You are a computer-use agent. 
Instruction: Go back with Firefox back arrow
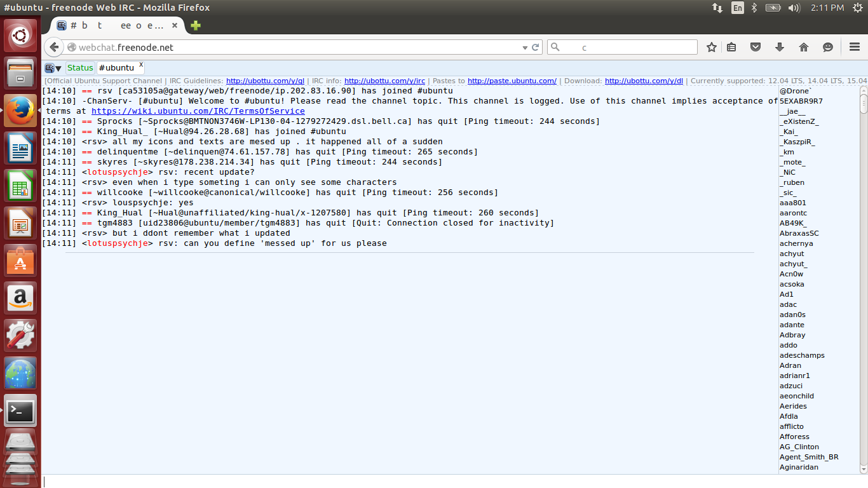point(55,47)
